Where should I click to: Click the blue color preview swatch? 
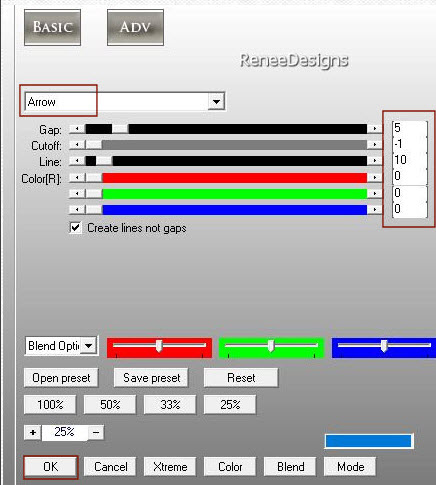pos(369,441)
